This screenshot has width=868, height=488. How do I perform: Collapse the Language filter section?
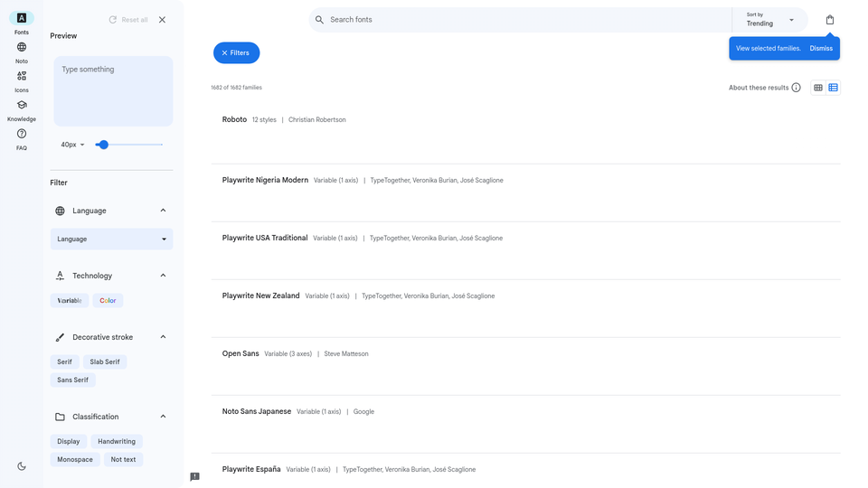coord(163,211)
